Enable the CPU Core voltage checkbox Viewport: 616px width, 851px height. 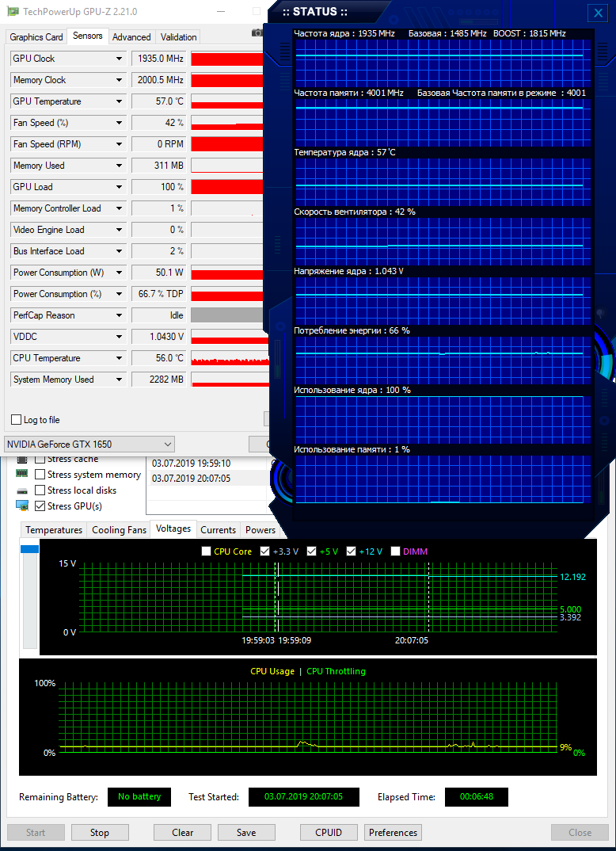[207, 551]
